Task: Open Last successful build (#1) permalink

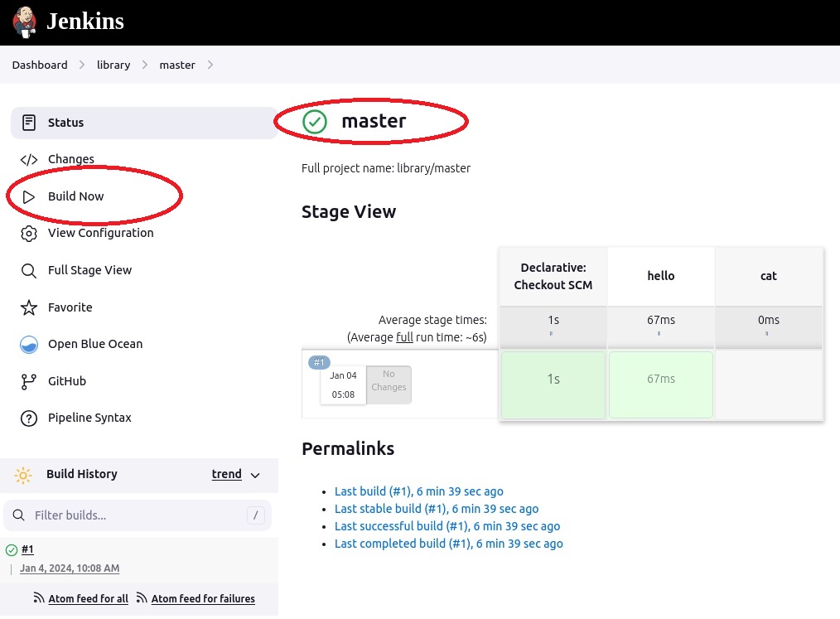Action: pyautogui.click(x=447, y=527)
